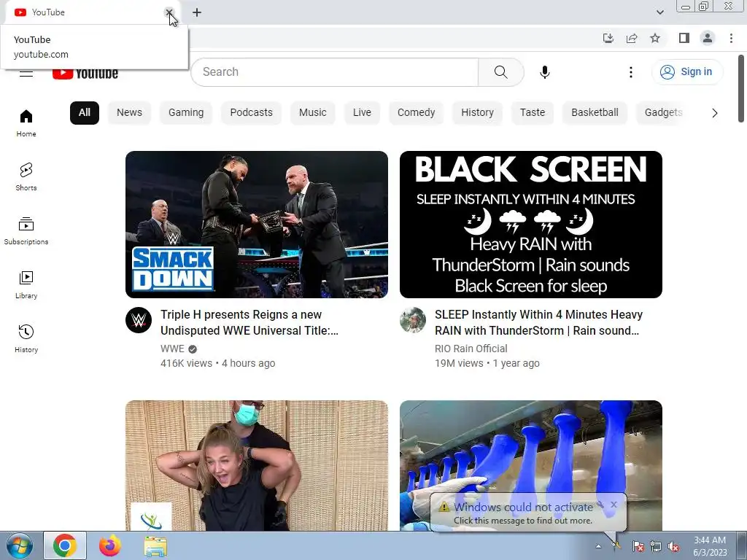Viewport: 747px width, 560px height.
Task: Open the Black Screen rain thumbnail
Action: click(531, 225)
